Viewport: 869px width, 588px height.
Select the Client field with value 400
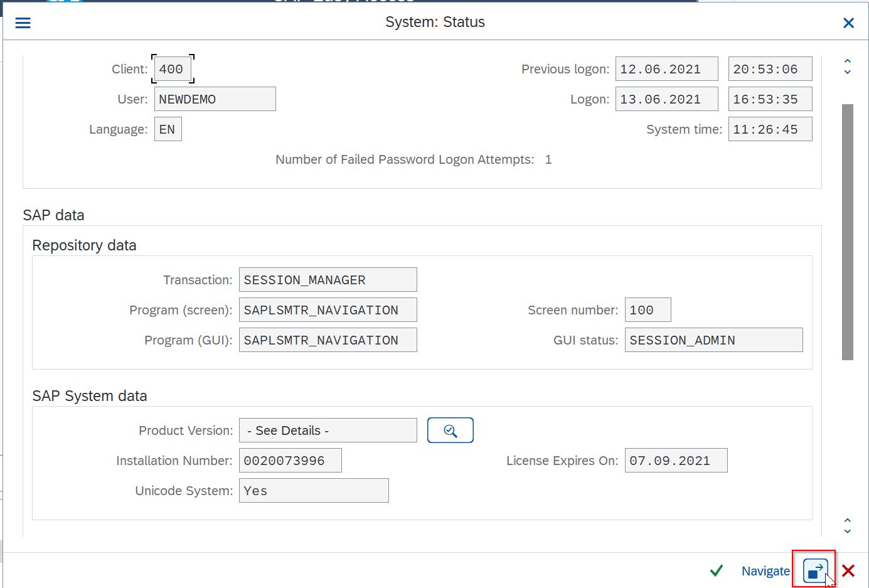coord(173,69)
